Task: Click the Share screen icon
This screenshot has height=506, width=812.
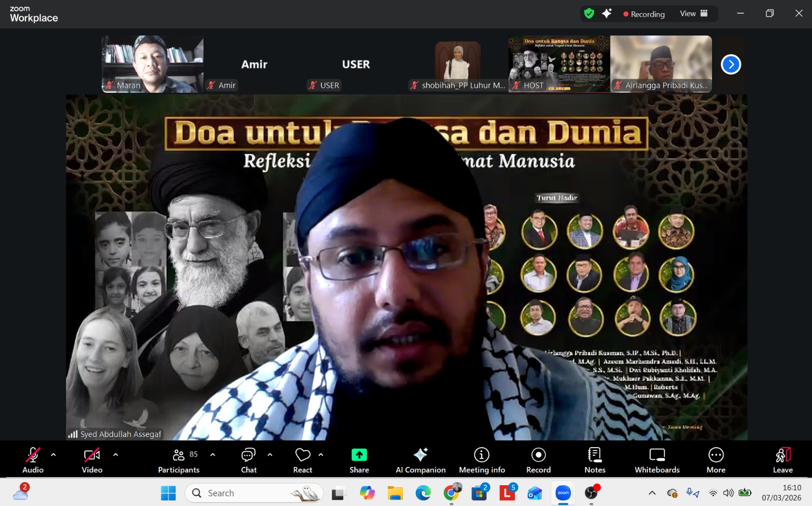Action: click(x=359, y=455)
